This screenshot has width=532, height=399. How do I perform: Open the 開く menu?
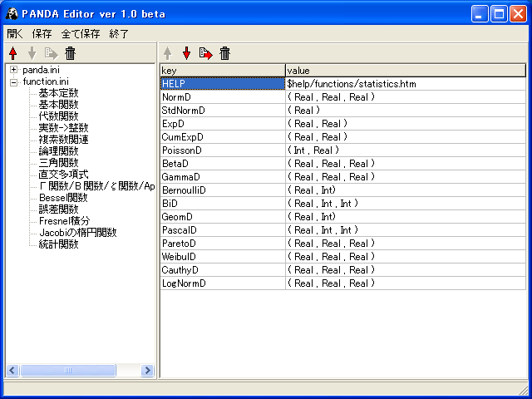15,33
